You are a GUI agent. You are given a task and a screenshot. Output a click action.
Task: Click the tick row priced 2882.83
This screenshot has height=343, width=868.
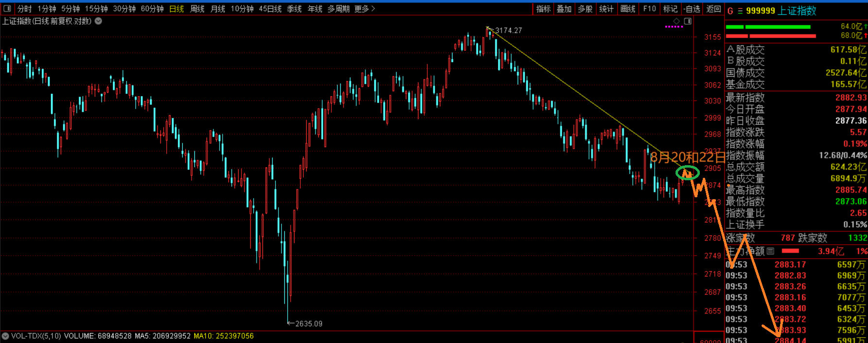point(796,275)
